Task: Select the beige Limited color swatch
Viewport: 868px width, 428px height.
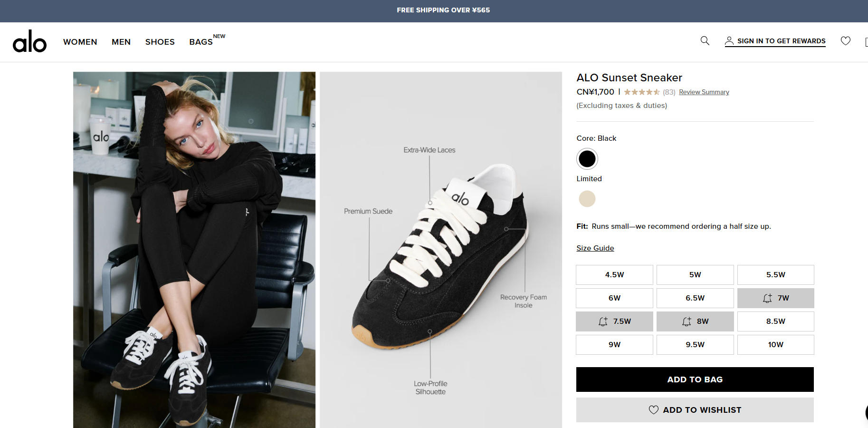Action: (x=587, y=199)
